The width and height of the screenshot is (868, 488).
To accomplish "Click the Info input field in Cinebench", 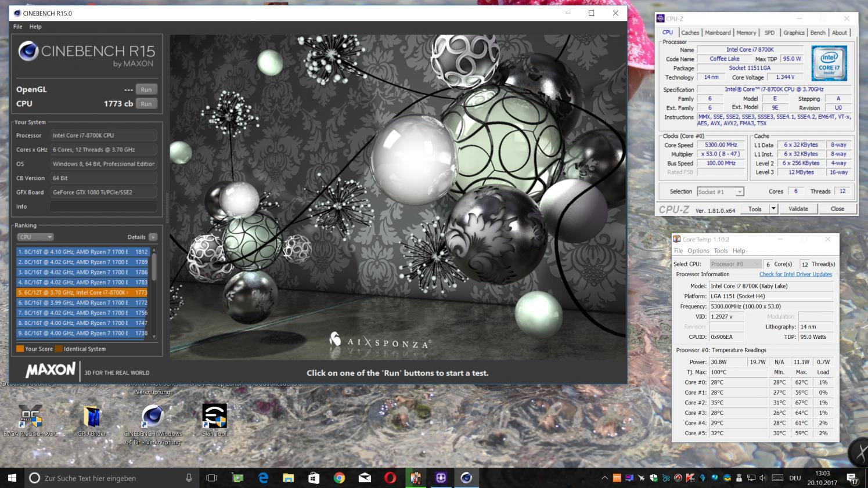I will tap(103, 207).
